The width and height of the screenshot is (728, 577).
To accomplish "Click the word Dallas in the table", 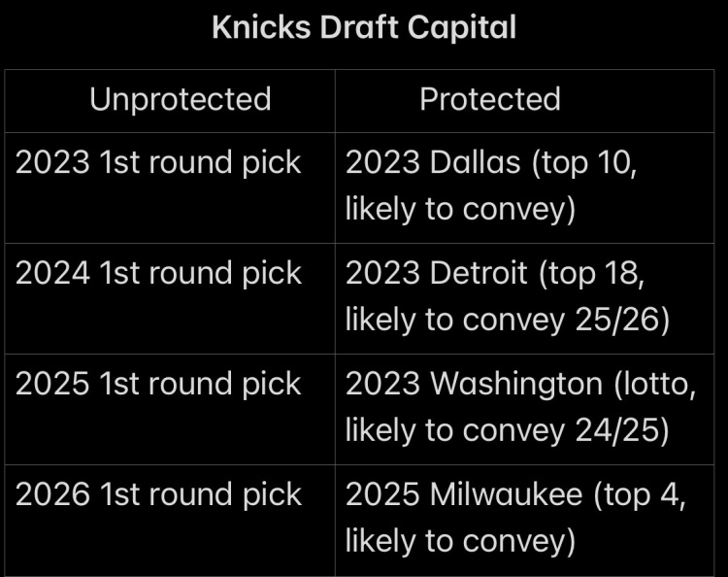I will point(475,162).
